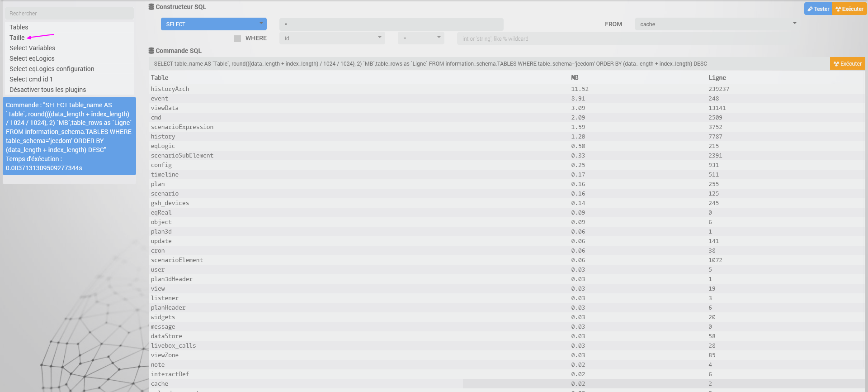This screenshot has height=392, width=868.
Task: Click the gsh_devices table name
Action: 170,203
